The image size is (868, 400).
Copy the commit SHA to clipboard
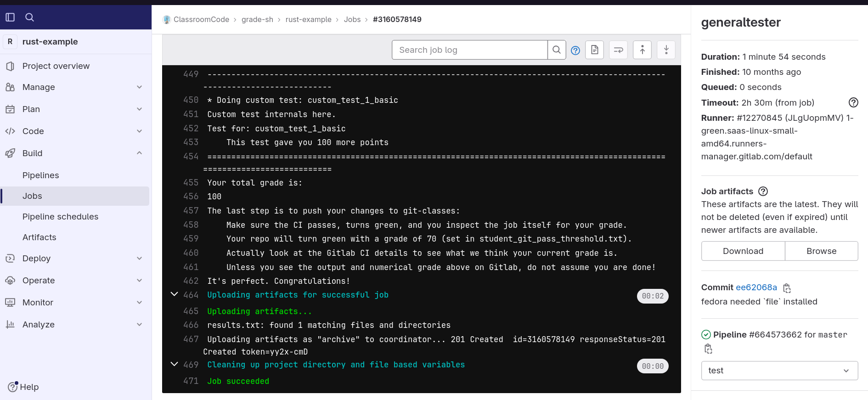(x=787, y=288)
